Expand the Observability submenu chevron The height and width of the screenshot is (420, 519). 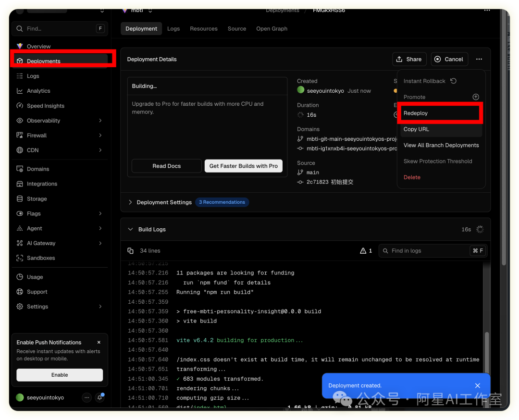(x=100, y=121)
